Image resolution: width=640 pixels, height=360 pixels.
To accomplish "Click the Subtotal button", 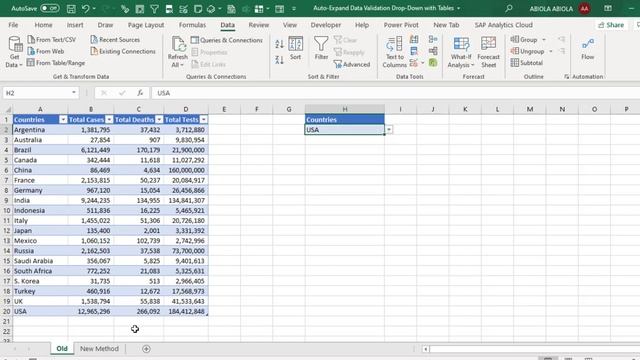I will [x=527, y=63].
